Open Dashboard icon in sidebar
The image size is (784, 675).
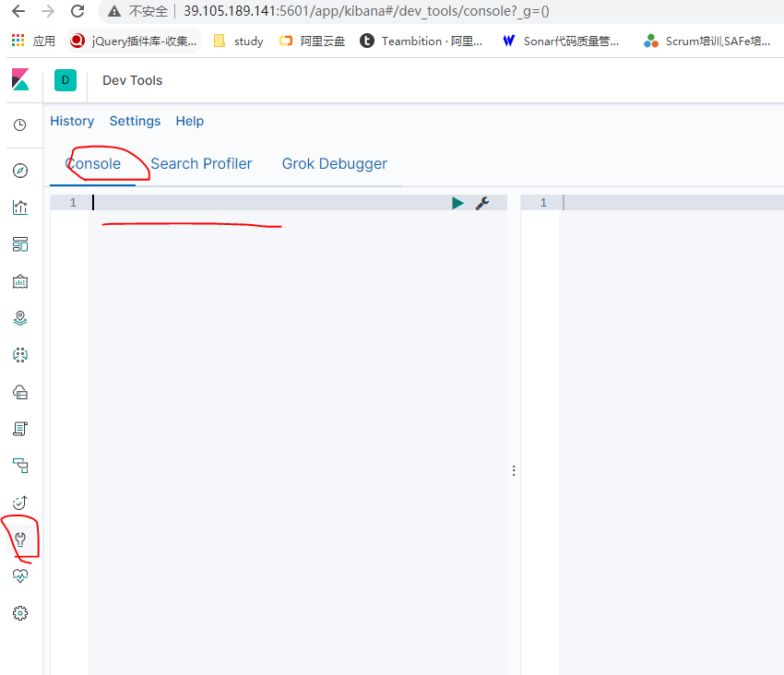20,244
